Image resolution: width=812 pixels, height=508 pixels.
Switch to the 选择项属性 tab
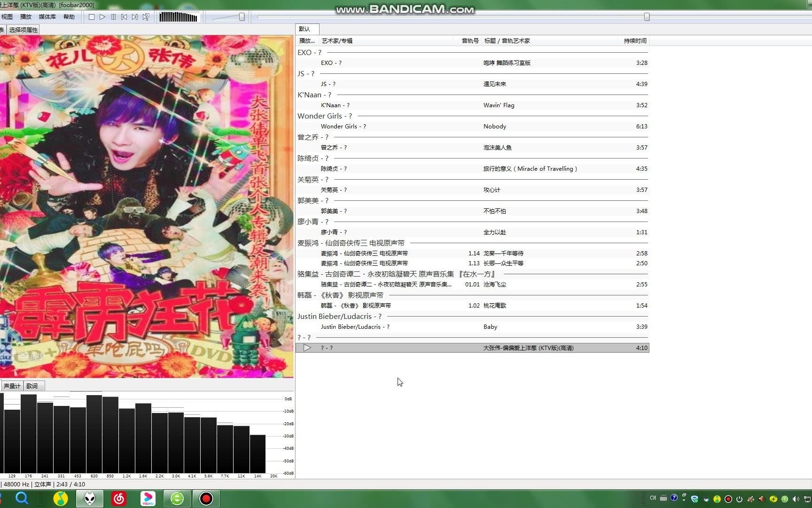(x=23, y=30)
